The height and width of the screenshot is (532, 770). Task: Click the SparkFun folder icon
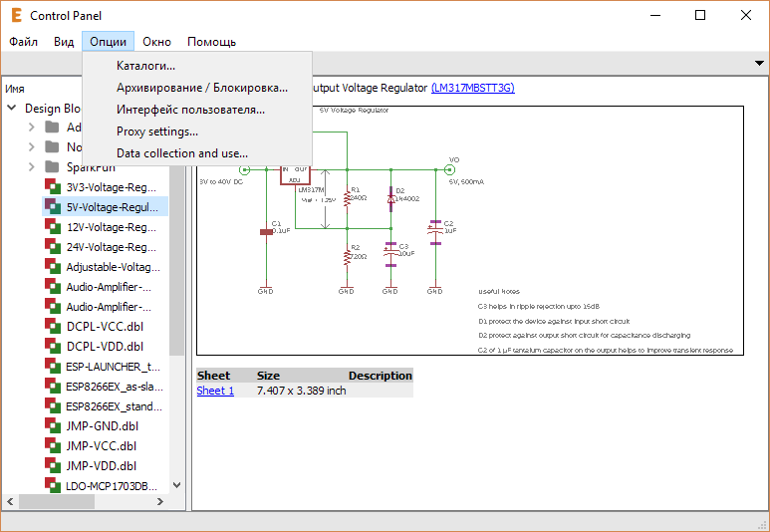[x=52, y=167]
